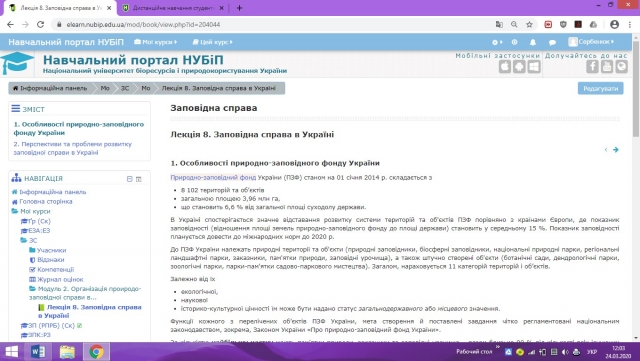Open chapter 1 Особливості природно-заповідного фонду

tap(79, 128)
